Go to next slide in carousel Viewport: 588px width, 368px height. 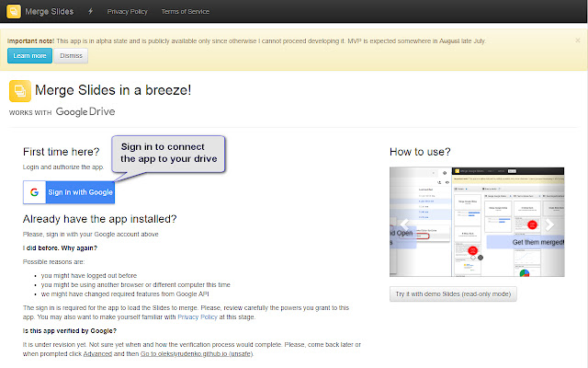click(549, 224)
